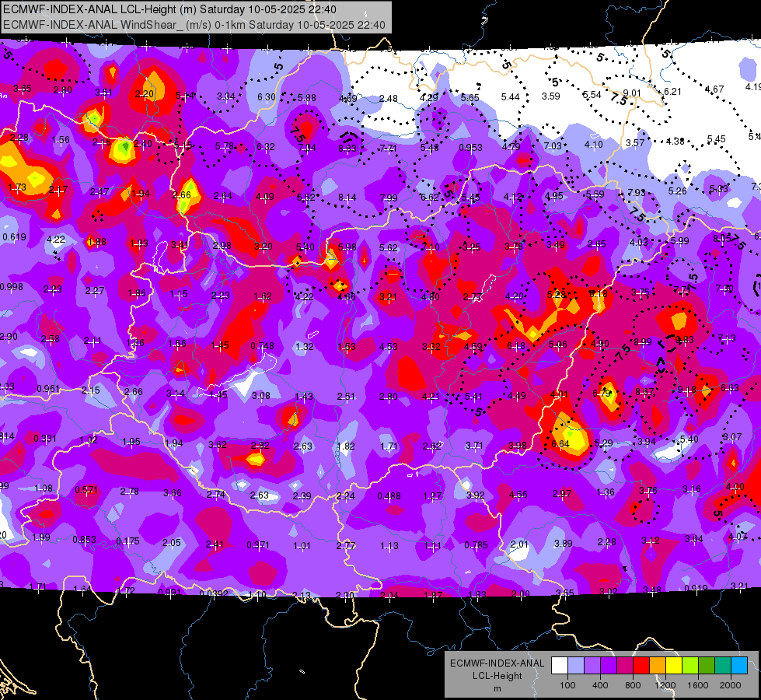
Task: Select the orange legend color swatch
Action: click(x=658, y=666)
